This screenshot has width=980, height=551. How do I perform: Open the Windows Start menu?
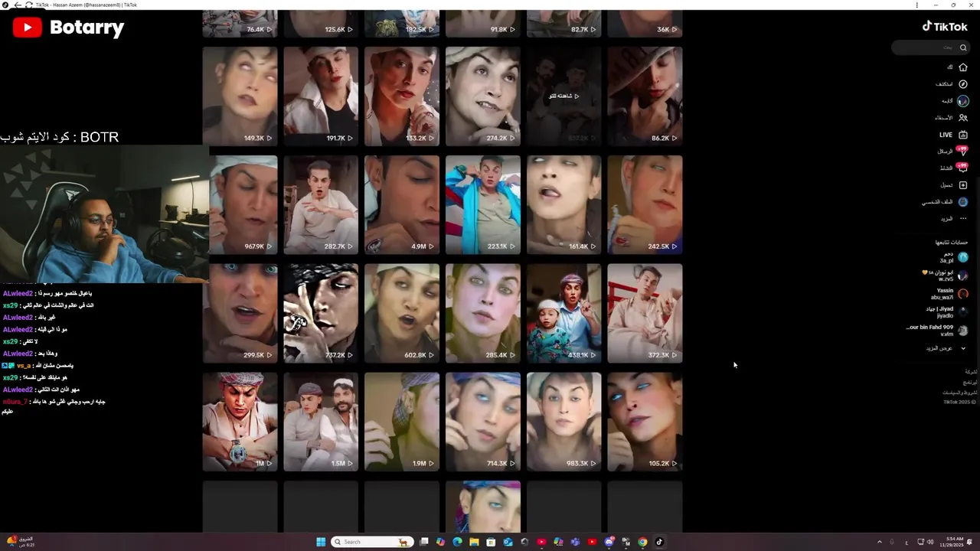click(x=321, y=542)
